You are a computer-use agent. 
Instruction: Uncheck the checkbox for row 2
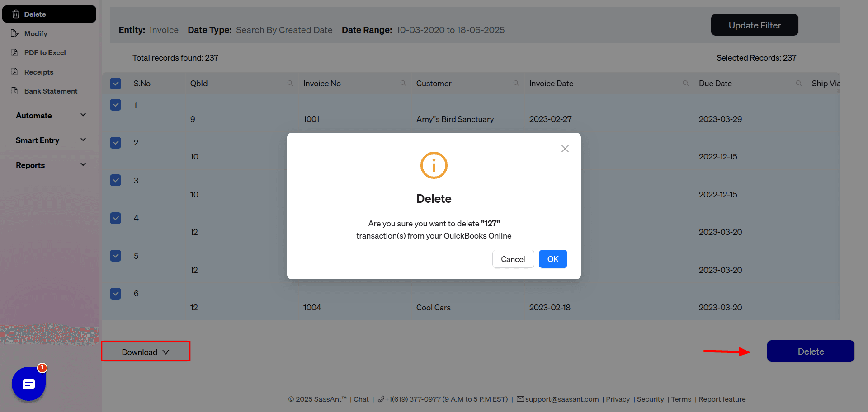click(x=116, y=143)
